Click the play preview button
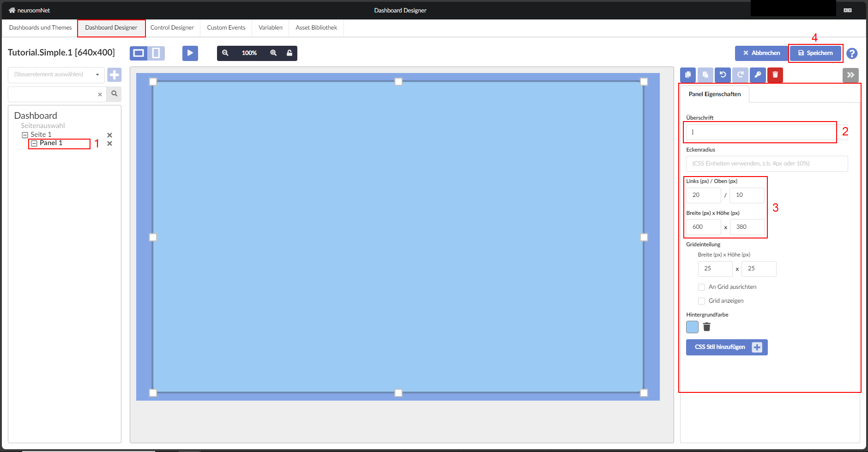The image size is (868, 452). coord(190,53)
